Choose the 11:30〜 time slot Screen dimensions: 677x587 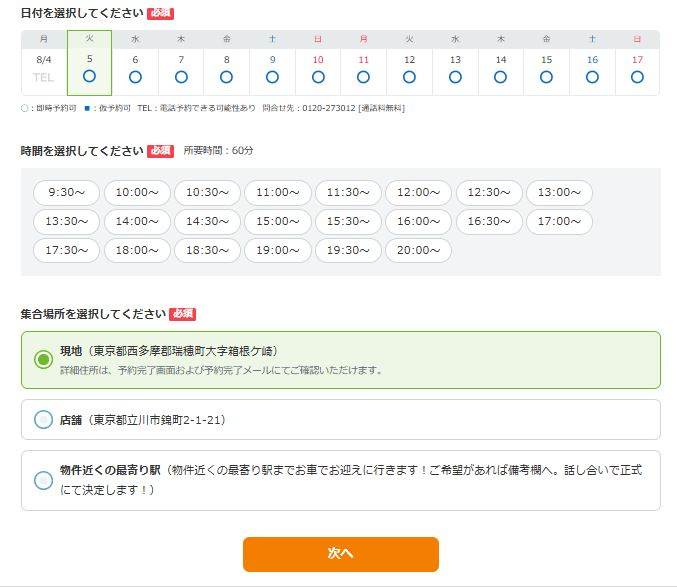tap(348, 193)
